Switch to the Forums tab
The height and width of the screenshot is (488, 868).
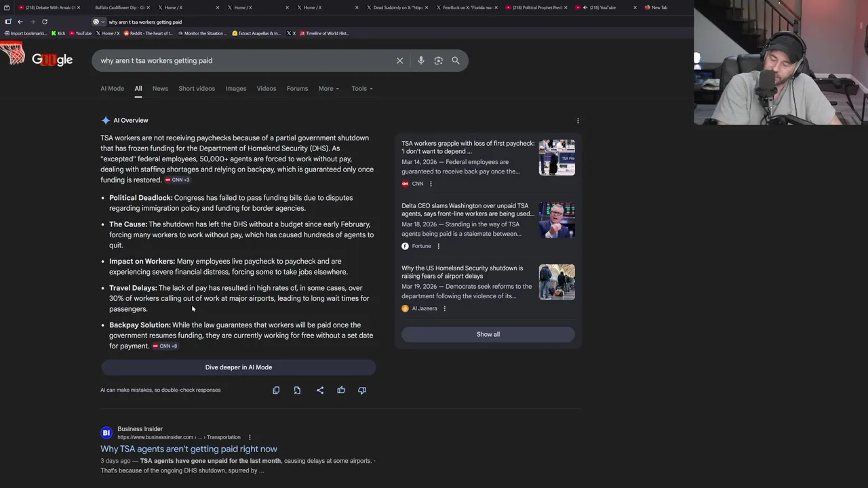pos(297,89)
